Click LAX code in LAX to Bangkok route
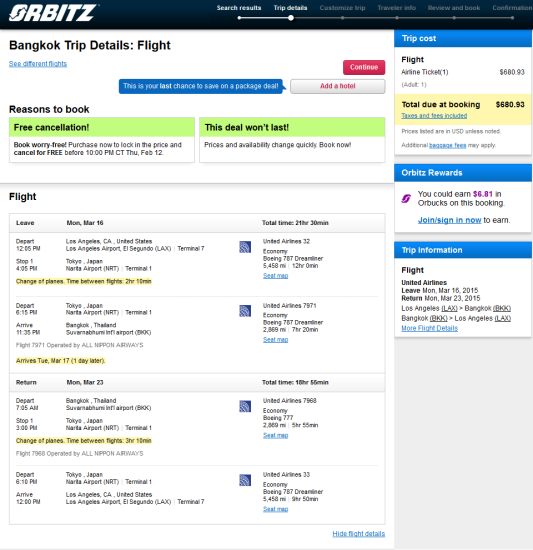The width and height of the screenshot is (533, 550). click(x=449, y=308)
